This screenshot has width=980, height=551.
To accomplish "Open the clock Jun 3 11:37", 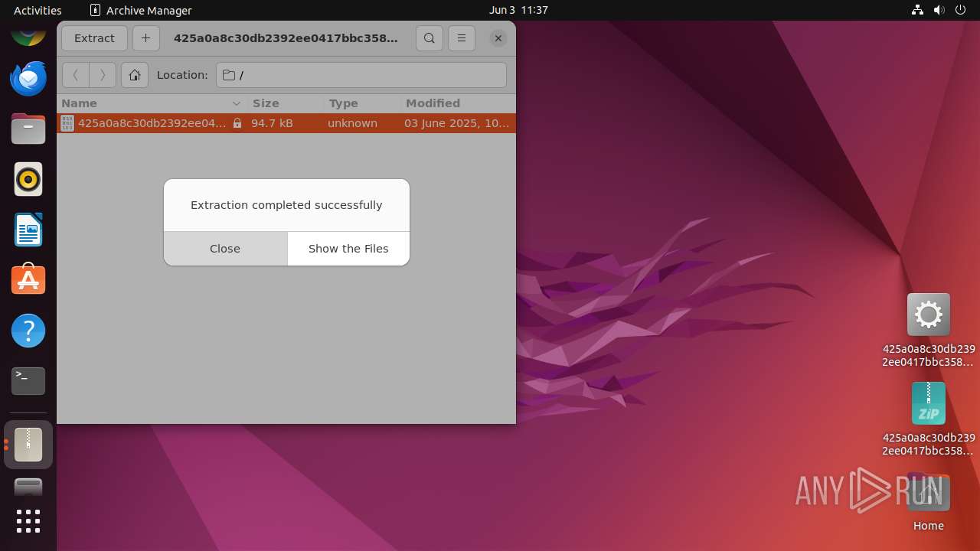I will coord(518,10).
